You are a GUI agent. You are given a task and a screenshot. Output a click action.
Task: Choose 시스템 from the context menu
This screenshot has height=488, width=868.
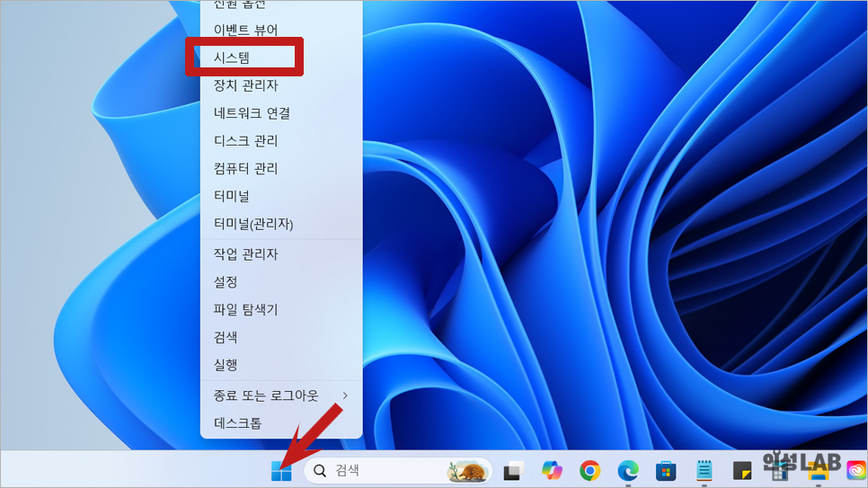click(281, 58)
